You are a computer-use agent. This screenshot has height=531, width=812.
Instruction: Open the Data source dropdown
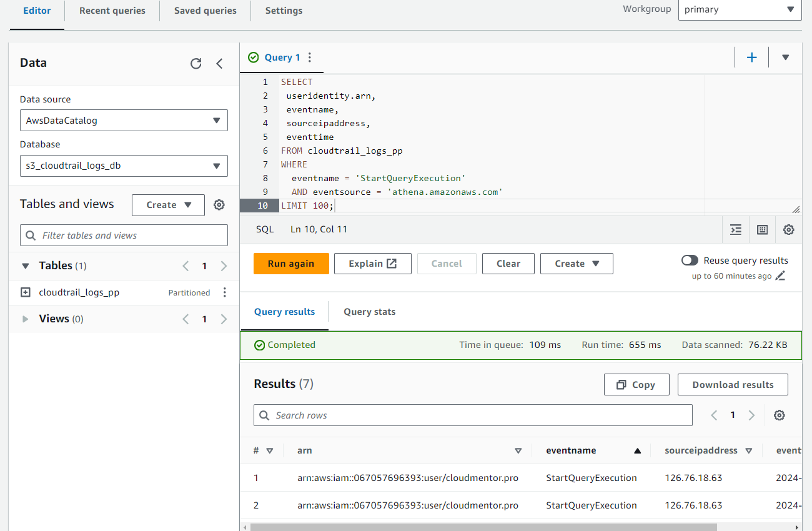click(124, 121)
